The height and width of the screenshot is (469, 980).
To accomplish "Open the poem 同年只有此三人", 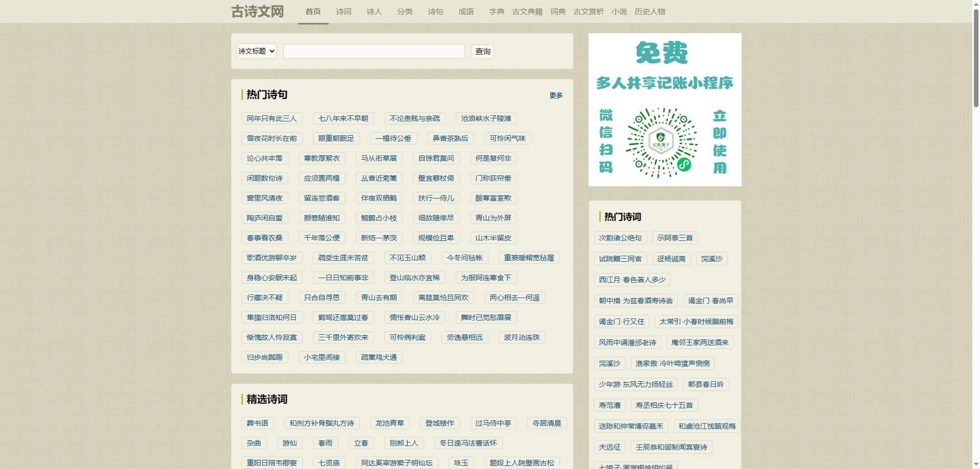I will (x=272, y=118).
